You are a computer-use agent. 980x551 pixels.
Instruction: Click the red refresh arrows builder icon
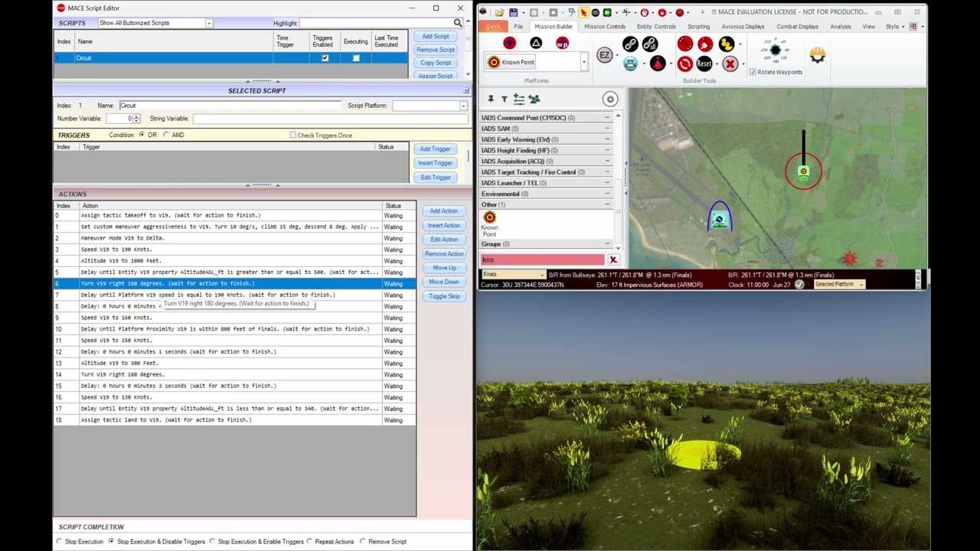tap(684, 64)
